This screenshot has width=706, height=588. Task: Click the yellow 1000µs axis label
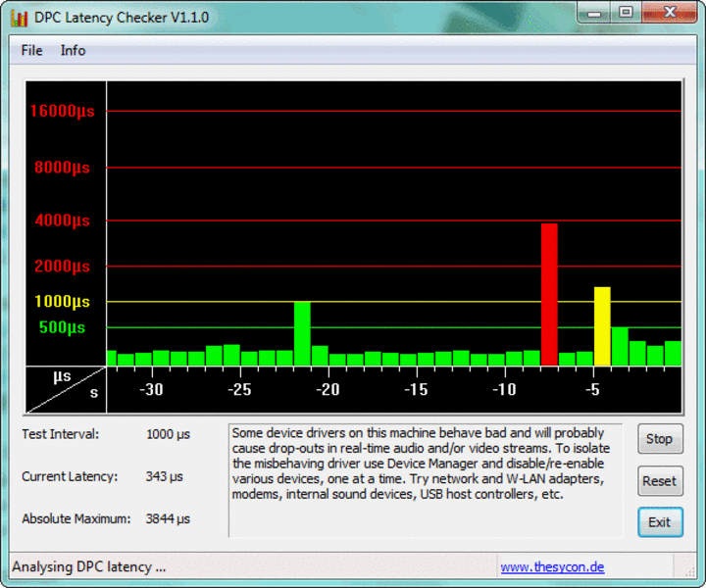pos(62,302)
